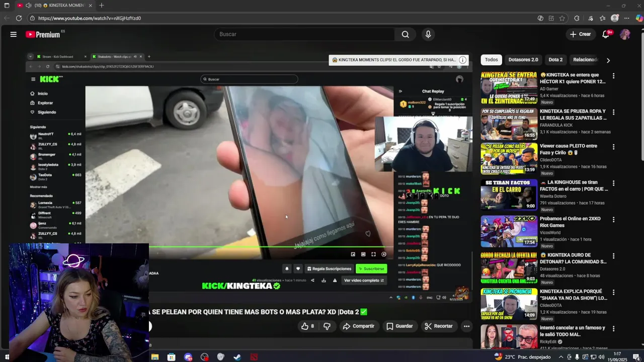
Task: Open a new browser tab
Action: 102,6
